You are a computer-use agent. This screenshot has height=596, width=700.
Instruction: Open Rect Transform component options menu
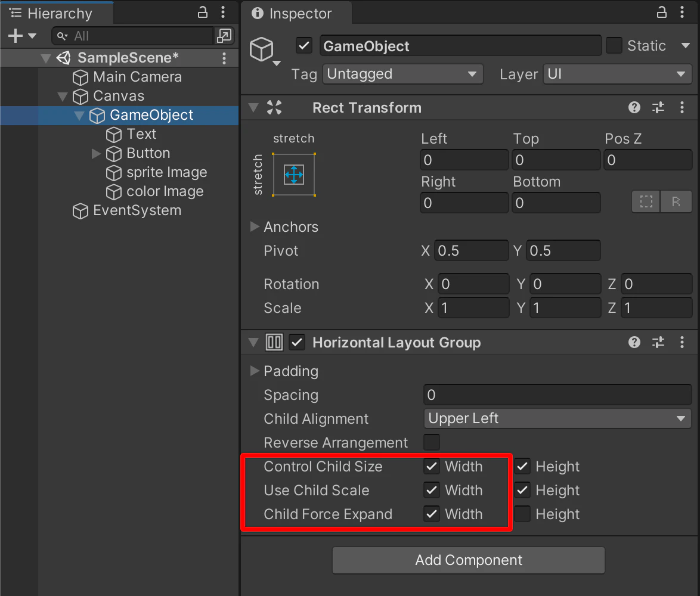coord(682,107)
